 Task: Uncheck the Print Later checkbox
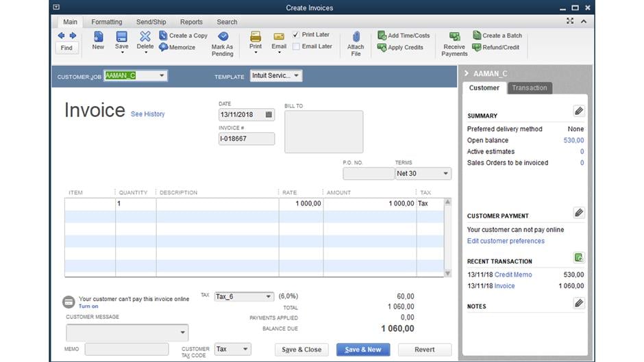[296, 35]
